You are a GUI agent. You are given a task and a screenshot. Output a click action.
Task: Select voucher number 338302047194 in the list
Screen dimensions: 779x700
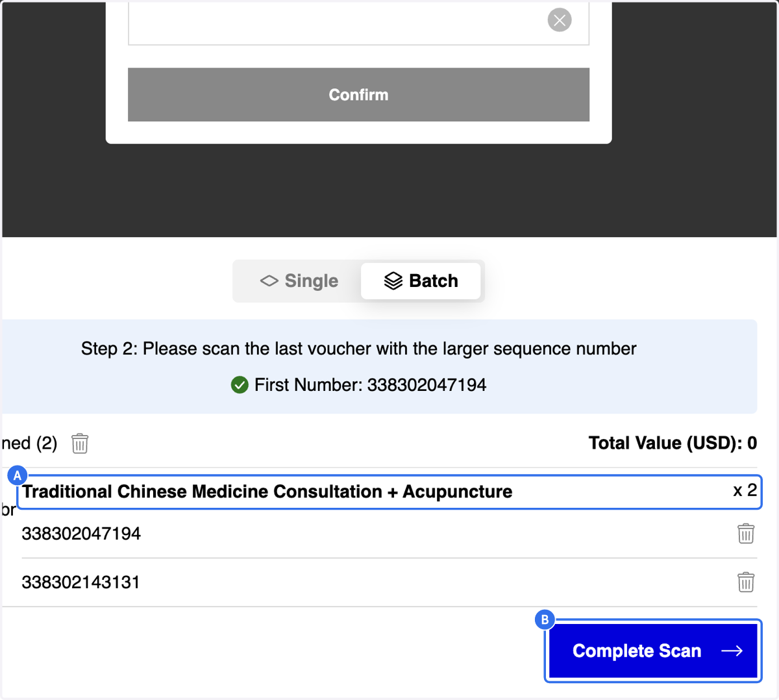81,534
